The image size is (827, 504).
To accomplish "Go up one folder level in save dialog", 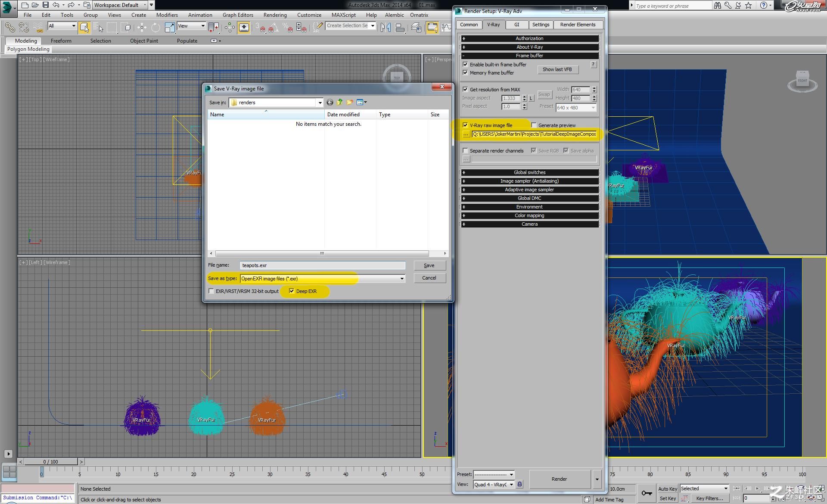I will pos(340,102).
